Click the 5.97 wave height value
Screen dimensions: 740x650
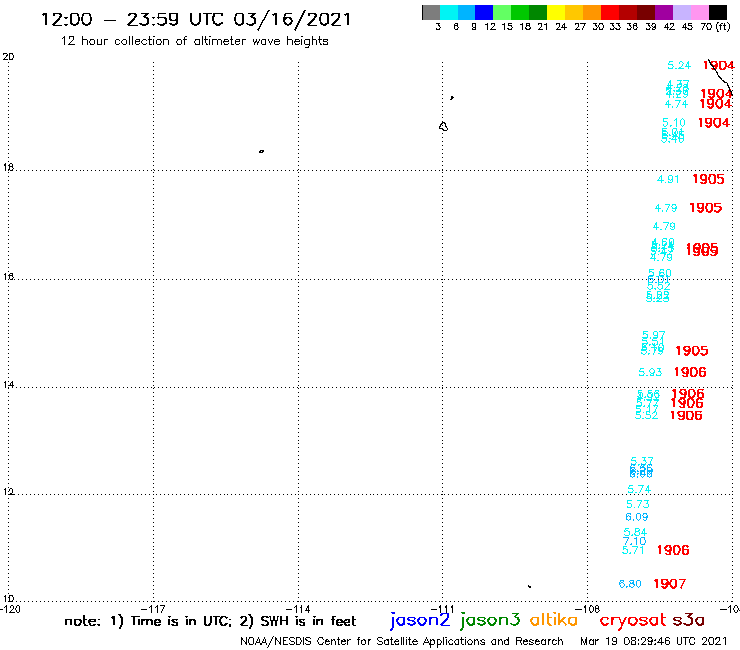point(654,335)
